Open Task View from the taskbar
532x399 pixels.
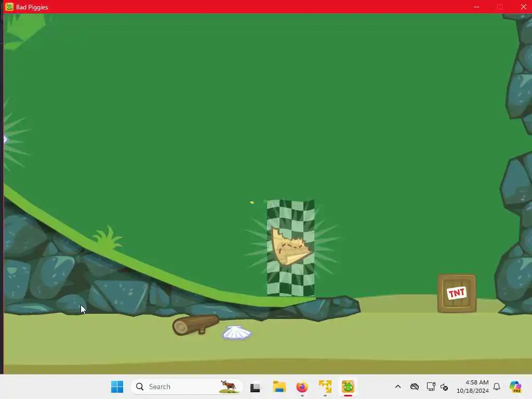(255, 387)
